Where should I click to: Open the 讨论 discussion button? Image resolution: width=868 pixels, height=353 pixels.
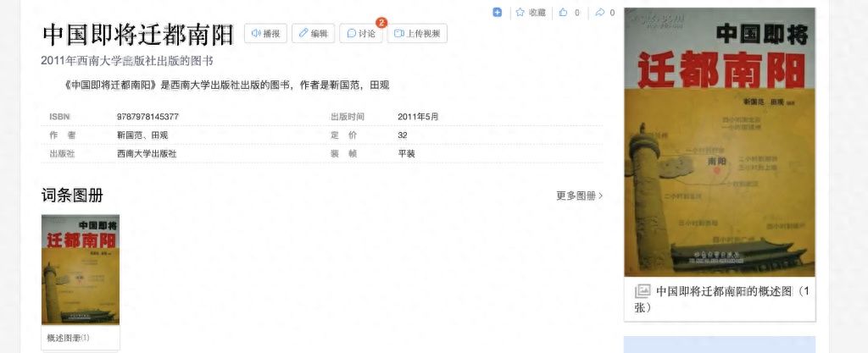(x=361, y=33)
